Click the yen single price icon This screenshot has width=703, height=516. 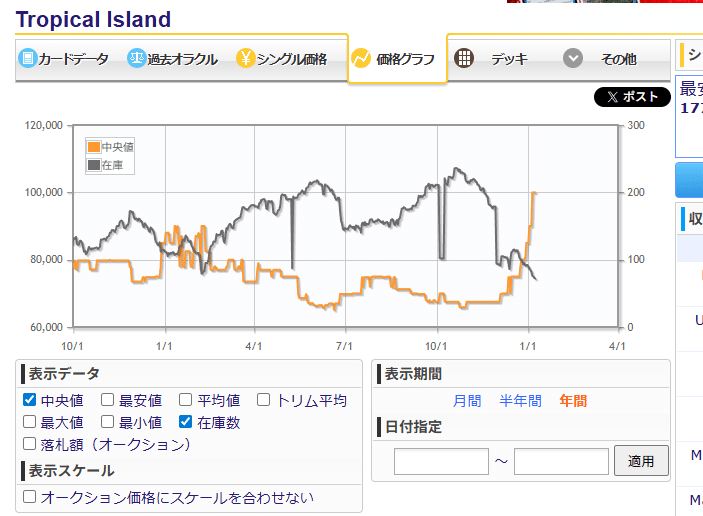246,58
